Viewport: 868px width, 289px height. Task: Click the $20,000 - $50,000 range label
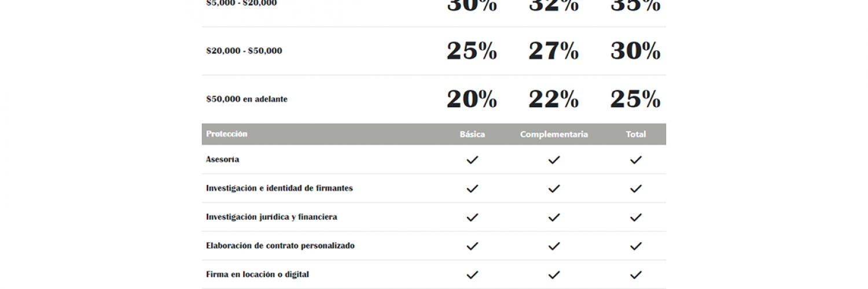pyautogui.click(x=244, y=51)
